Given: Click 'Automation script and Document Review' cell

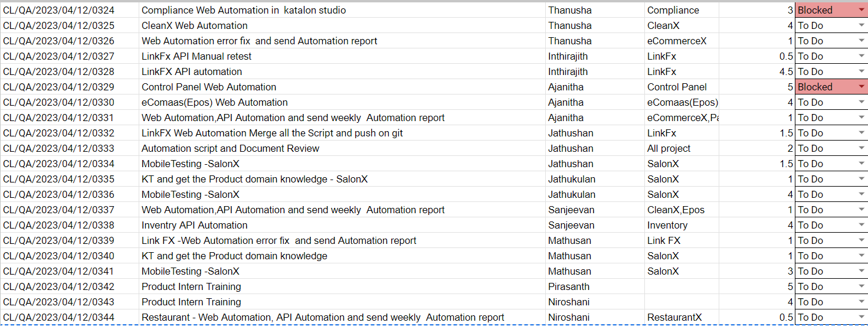Looking at the screenshot, I should click(342, 148).
